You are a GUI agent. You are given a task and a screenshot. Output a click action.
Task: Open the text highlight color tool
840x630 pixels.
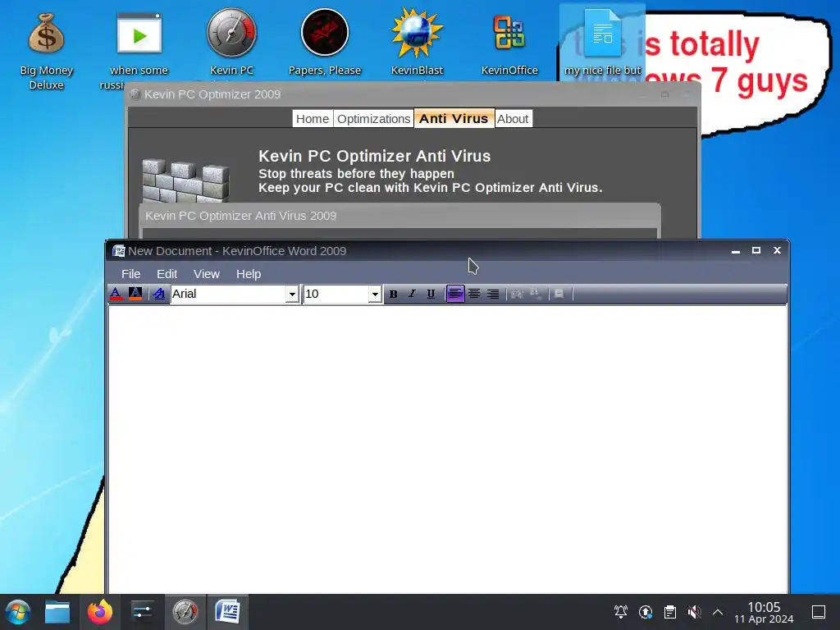[135, 294]
